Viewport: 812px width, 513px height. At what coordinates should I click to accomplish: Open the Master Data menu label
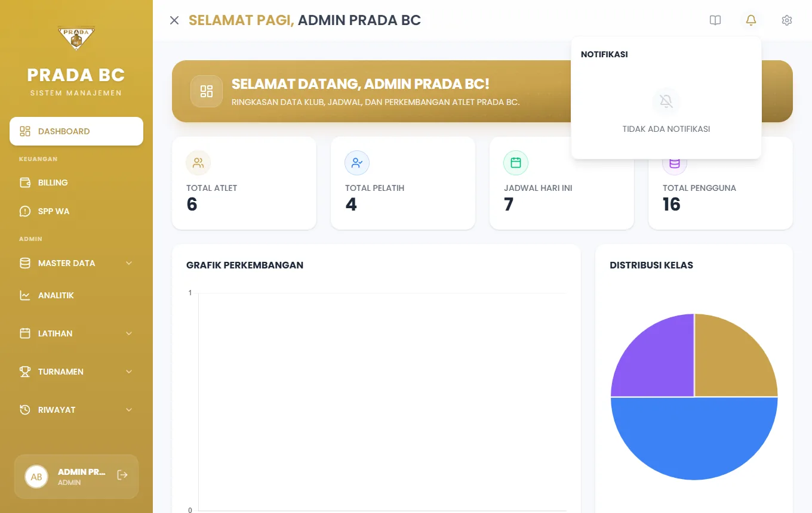point(67,263)
